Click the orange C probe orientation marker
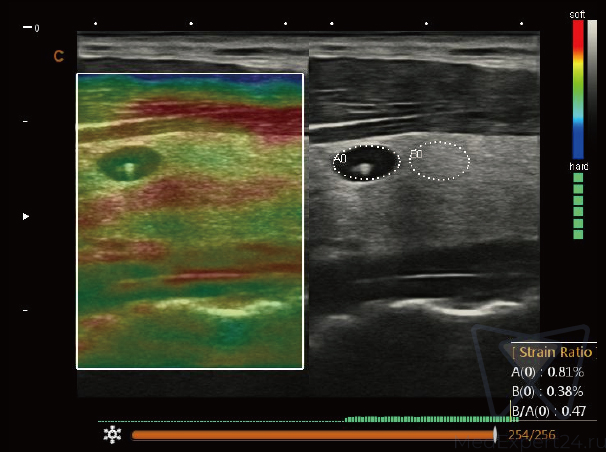Viewport: 606px width, 452px height. click(58, 58)
